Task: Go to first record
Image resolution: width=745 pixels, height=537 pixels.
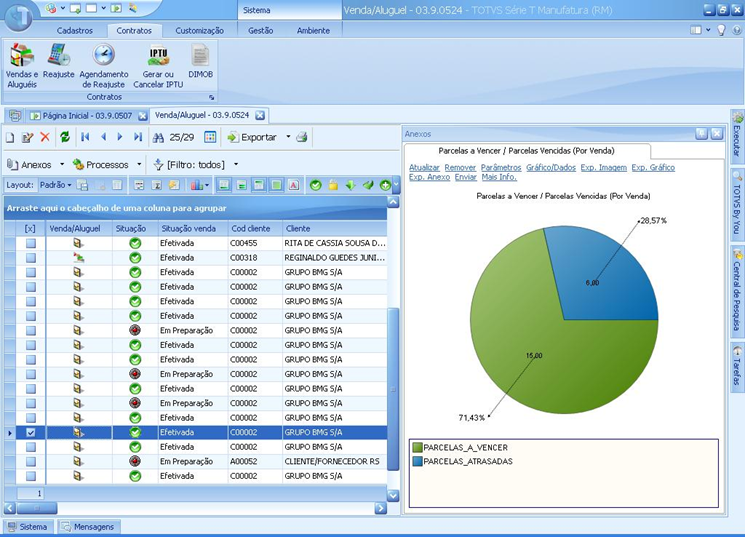Action: click(85, 137)
